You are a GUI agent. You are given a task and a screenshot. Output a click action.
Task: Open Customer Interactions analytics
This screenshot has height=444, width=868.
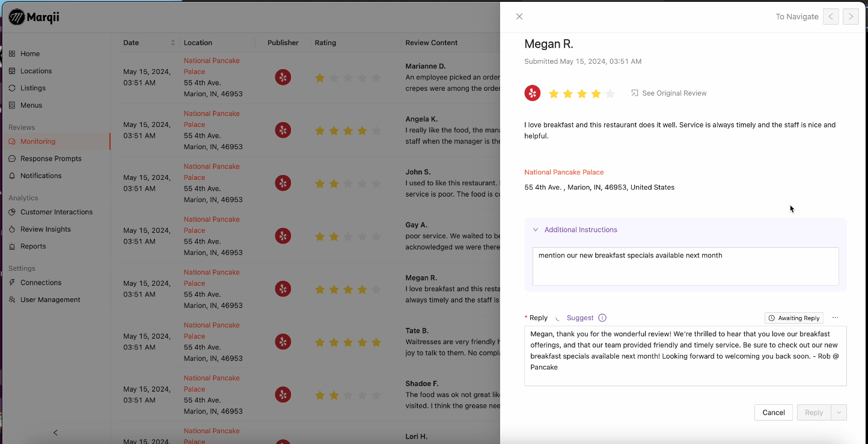pos(57,212)
